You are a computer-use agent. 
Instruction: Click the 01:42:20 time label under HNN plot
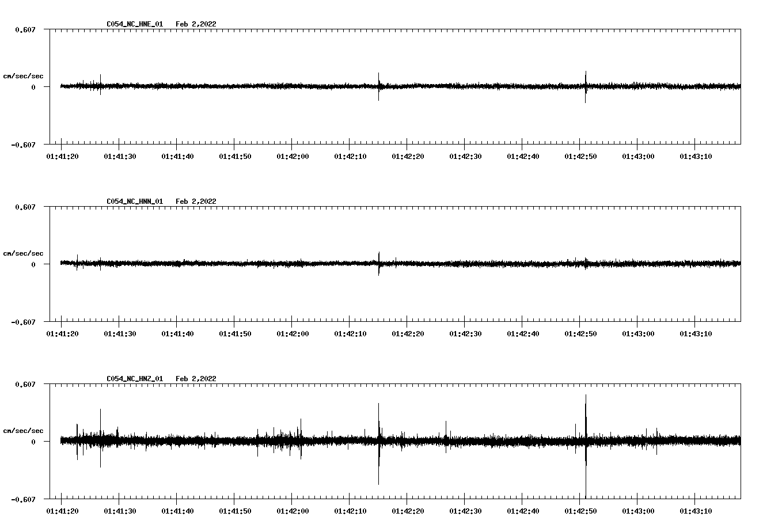coord(408,334)
